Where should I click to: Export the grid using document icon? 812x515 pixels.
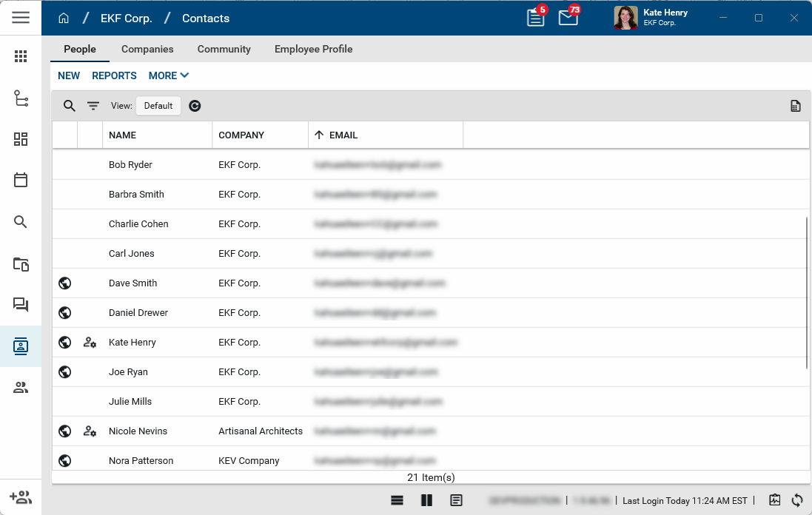pos(795,106)
